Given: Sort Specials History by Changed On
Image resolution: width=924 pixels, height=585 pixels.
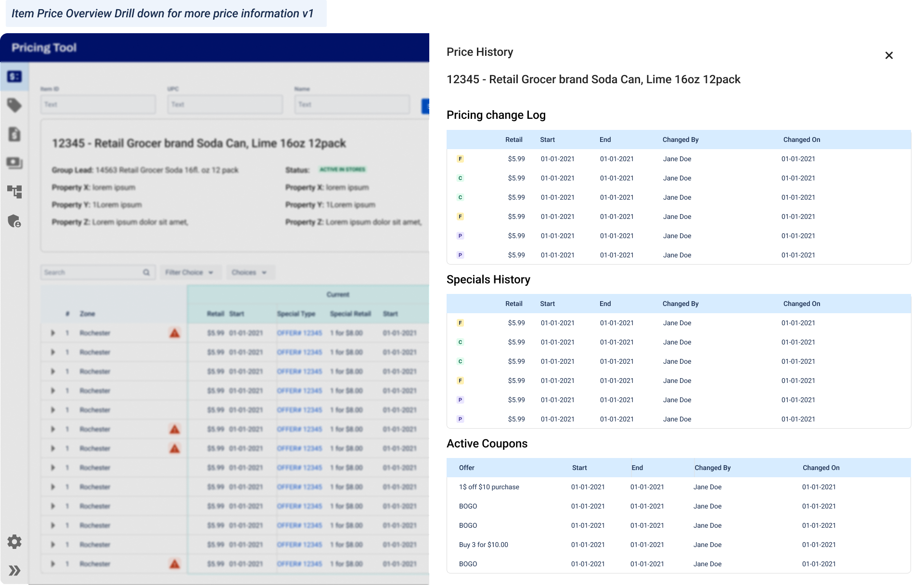Looking at the screenshot, I should click(802, 304).
